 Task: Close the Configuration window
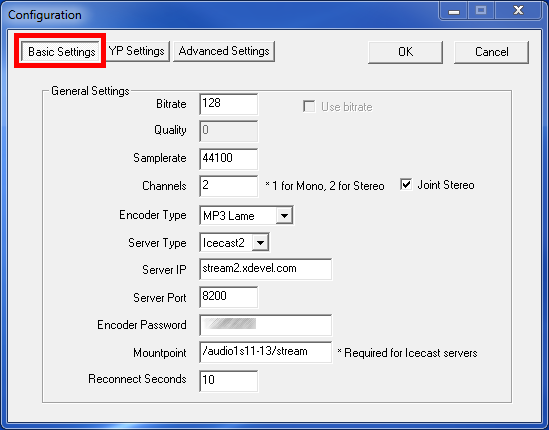click(518, 11)
